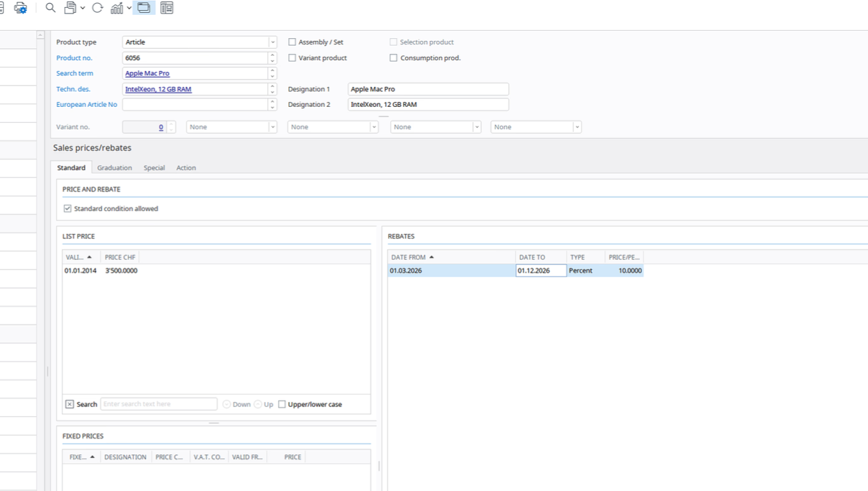Image resolution: width=868 pixels, height=491 pixels.
Task: Open the Special tab
Action: (x=154, y=168)
